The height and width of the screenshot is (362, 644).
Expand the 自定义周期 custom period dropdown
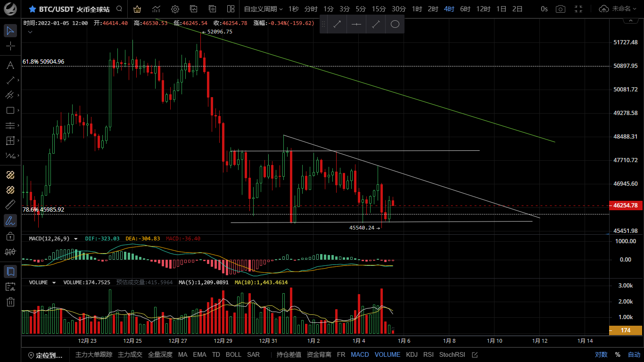click(x=264, y=9)
